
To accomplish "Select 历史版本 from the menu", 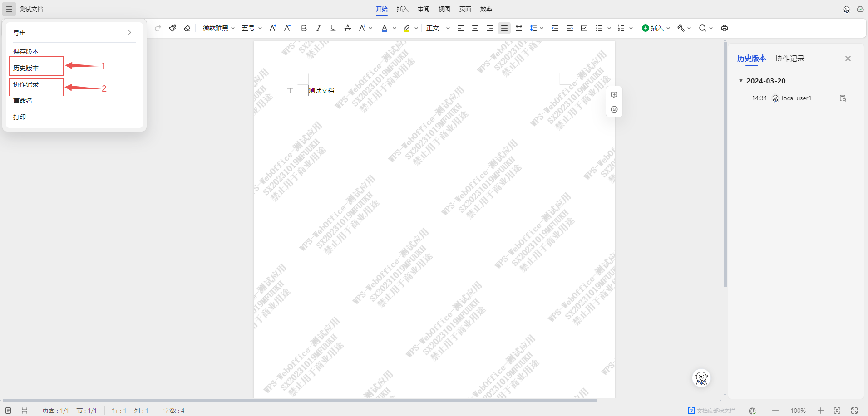I will click(x=26, y=68).
